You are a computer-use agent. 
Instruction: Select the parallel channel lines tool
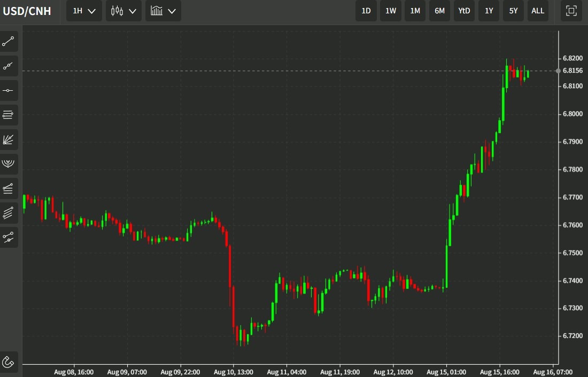(x=8, y=213)
